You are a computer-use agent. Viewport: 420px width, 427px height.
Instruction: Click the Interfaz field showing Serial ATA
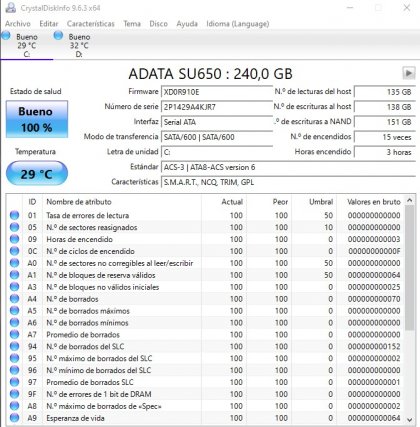coord(217,122)
